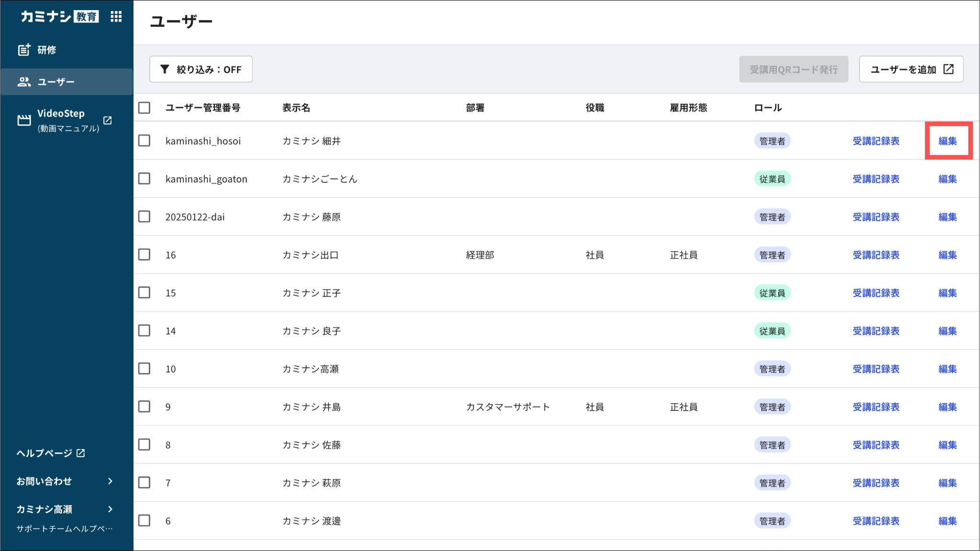Open 受講記録表 for カミナシごーとん
Image resolution: width=980 pixels, height=551 pixels.
point(876,179)
